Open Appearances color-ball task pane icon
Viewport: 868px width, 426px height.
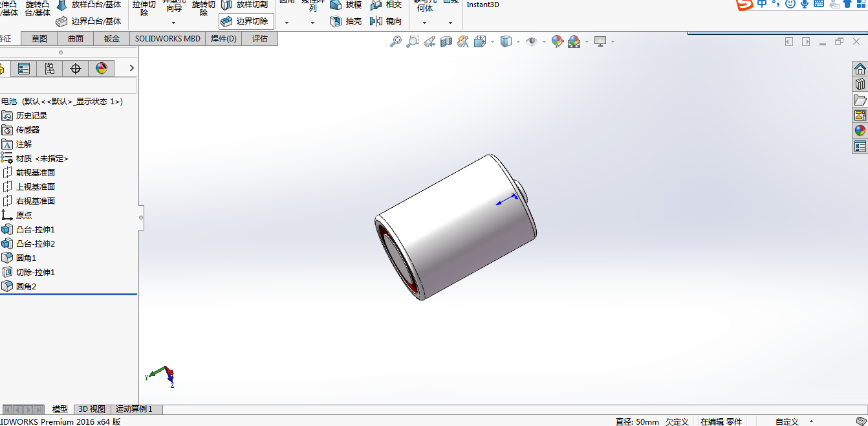click(x=860, y=131)
